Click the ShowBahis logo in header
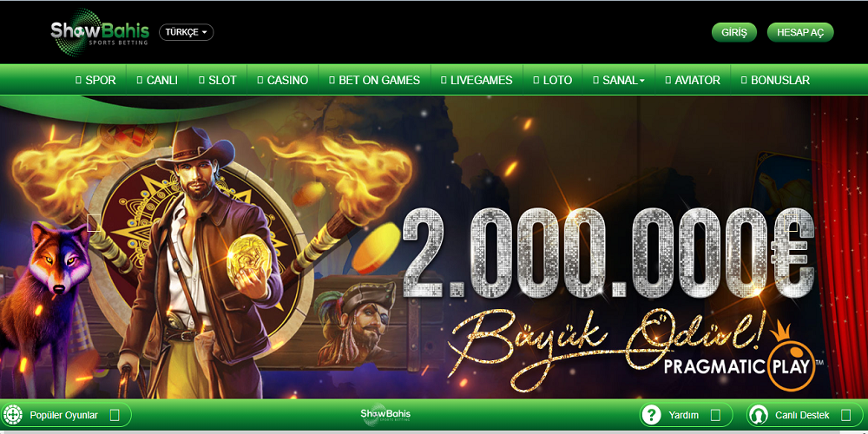Screen dimensions: 868x434 100,31
